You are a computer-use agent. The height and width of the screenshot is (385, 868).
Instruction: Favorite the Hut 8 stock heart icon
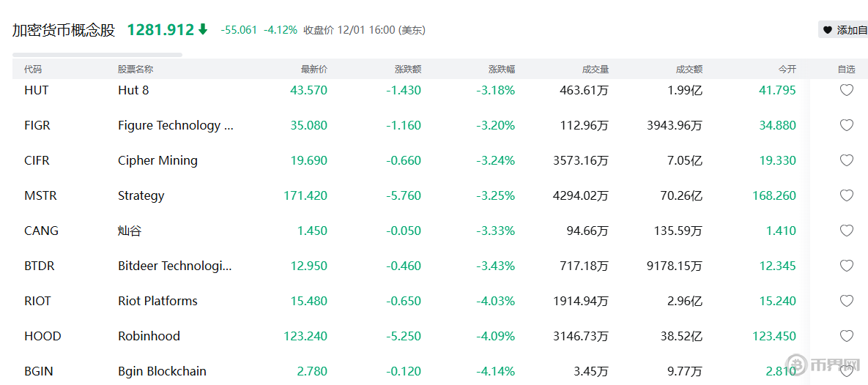[846, 91]
